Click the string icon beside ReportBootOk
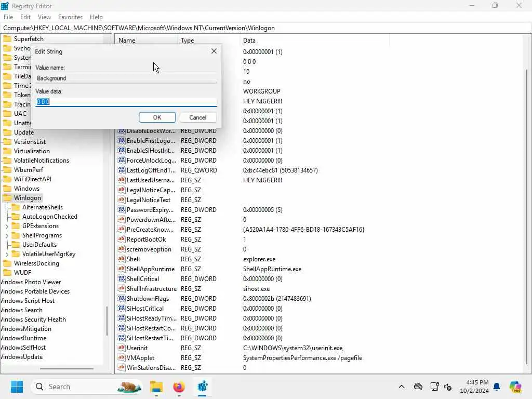This screenshot has width=532, height=399. click(x=121, y=239)
